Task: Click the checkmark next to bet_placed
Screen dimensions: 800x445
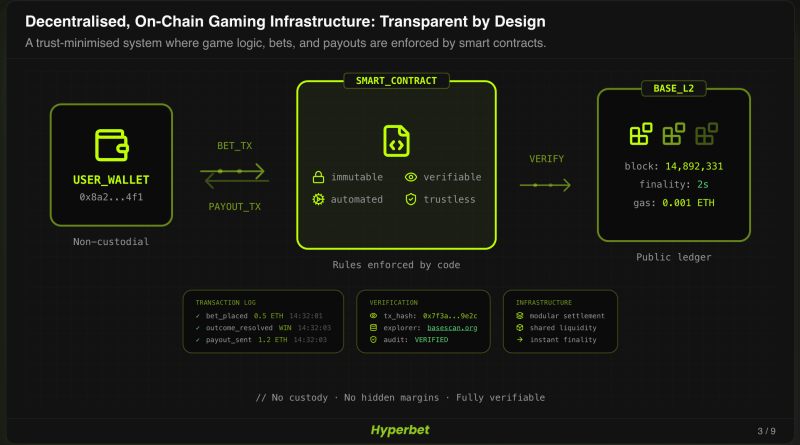Action: (199, 315)
